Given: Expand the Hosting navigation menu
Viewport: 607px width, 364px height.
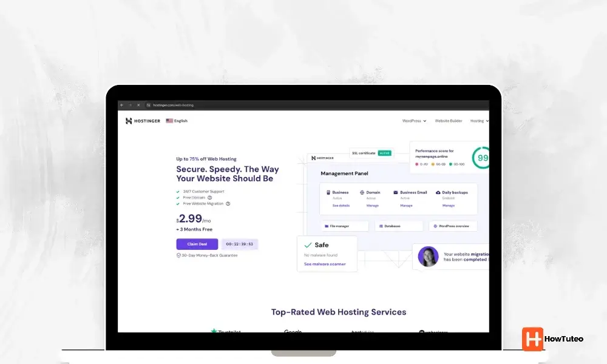Looking at the screenshot, I should click(x=480, y=121).
